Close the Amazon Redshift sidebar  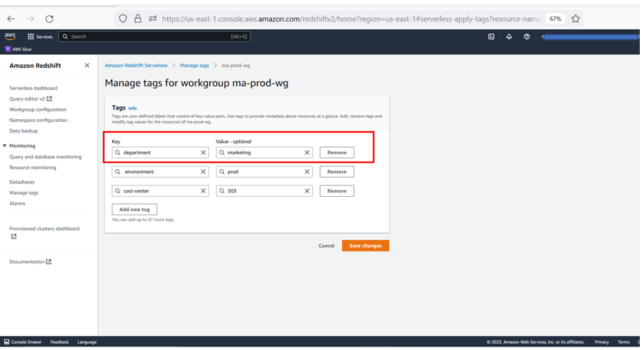(x=87, y=65)
